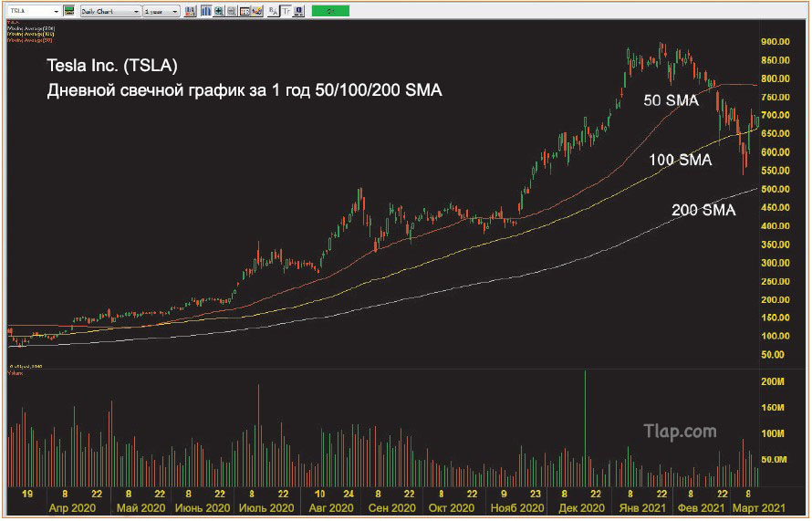This screenshot has width=812, height=521.
Task: Toggle the Tr toolbar button
Action: point(286,11)
